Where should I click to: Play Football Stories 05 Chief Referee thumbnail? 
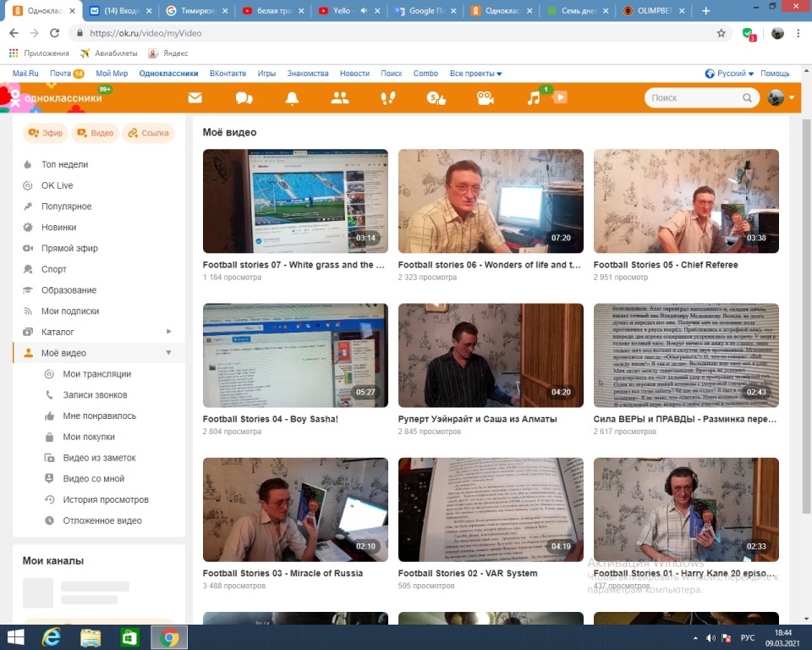coord(686,201)
